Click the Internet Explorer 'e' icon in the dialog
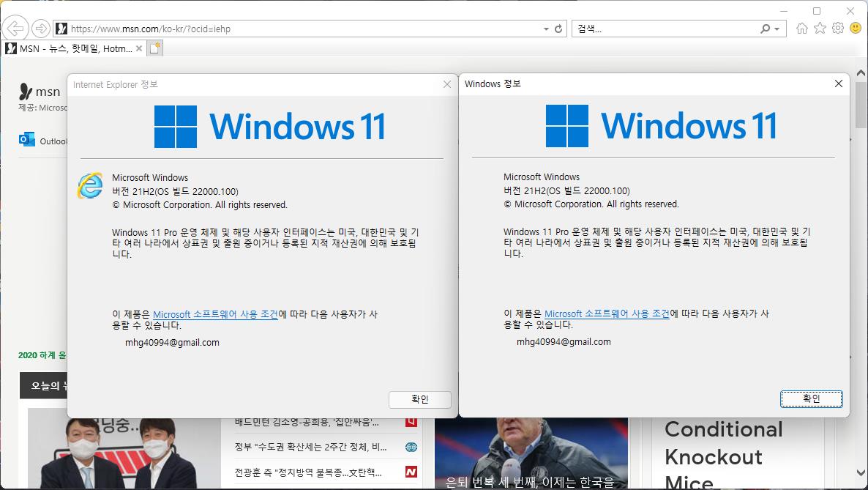 coord(90,186)
